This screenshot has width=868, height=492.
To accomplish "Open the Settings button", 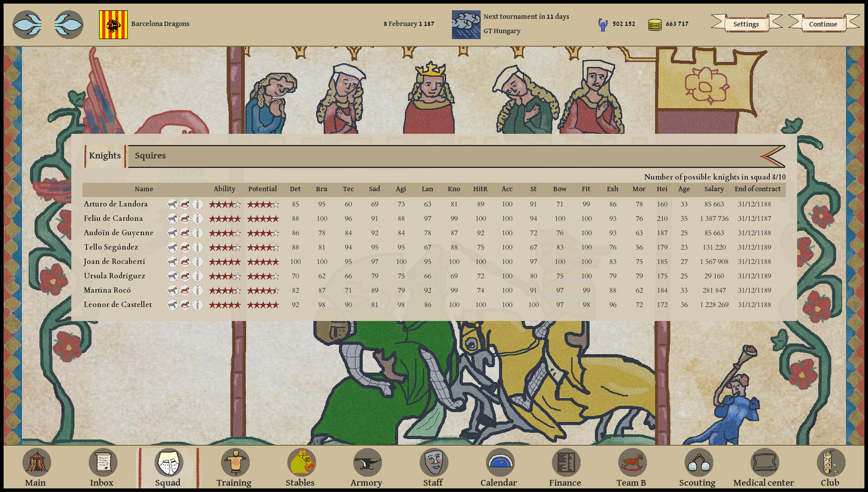I will [746, 24].
